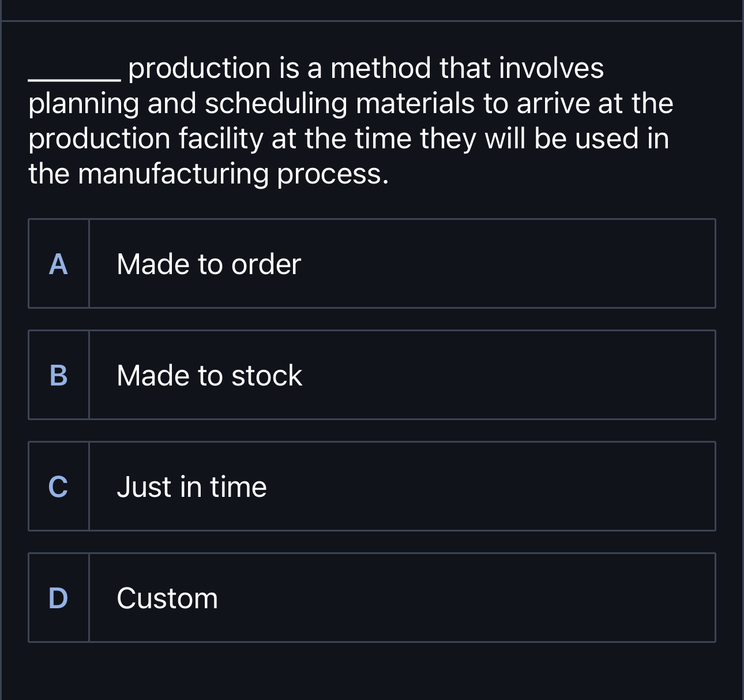Select answer option A "Made to order"
The height and width of the screenshot is (700, 744).
tap(372, 263)
